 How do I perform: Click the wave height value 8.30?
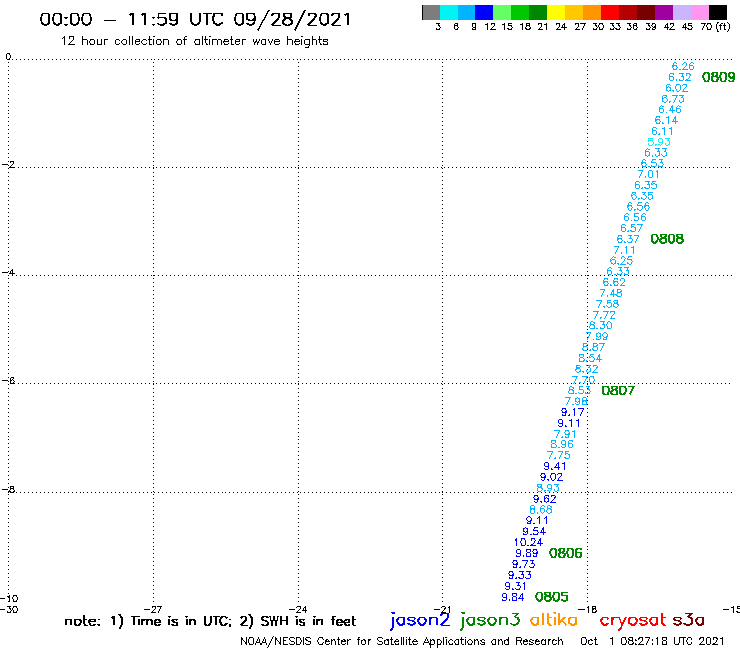[x=601, y=325]
